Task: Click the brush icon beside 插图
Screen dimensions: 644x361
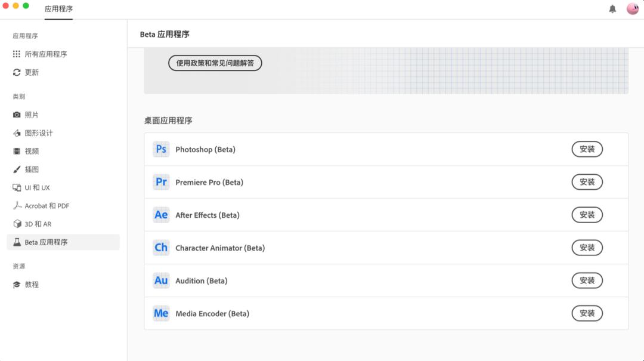Action: coord(17,169)
